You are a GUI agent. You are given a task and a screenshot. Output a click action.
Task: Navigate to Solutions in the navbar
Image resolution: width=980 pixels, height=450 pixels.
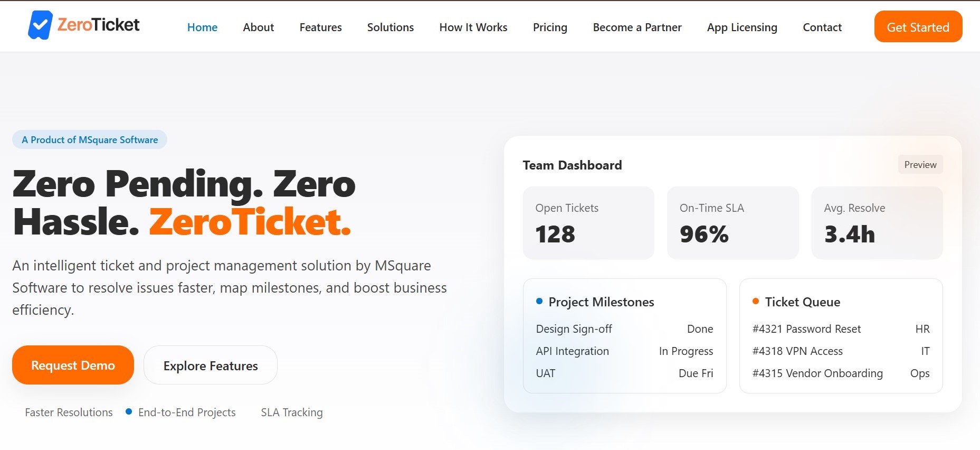[x=391, y=27]
